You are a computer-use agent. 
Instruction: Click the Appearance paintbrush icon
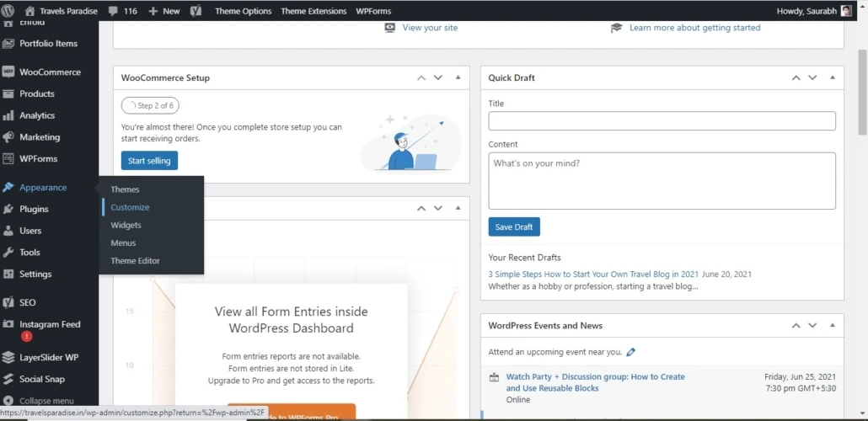(8, 187)
